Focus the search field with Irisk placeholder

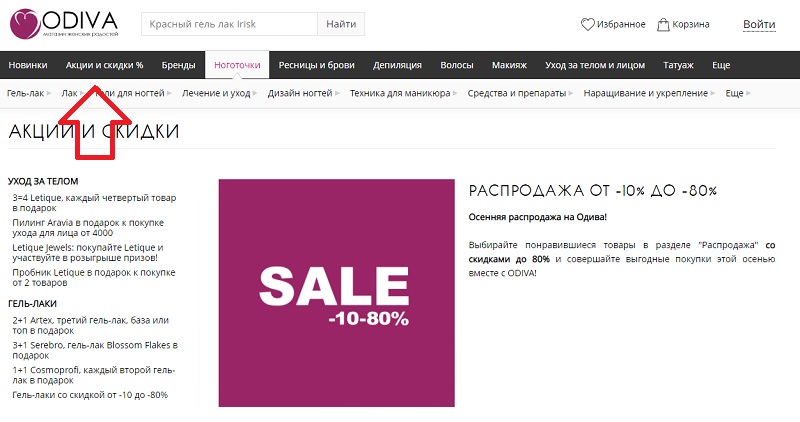click(229, 24)
